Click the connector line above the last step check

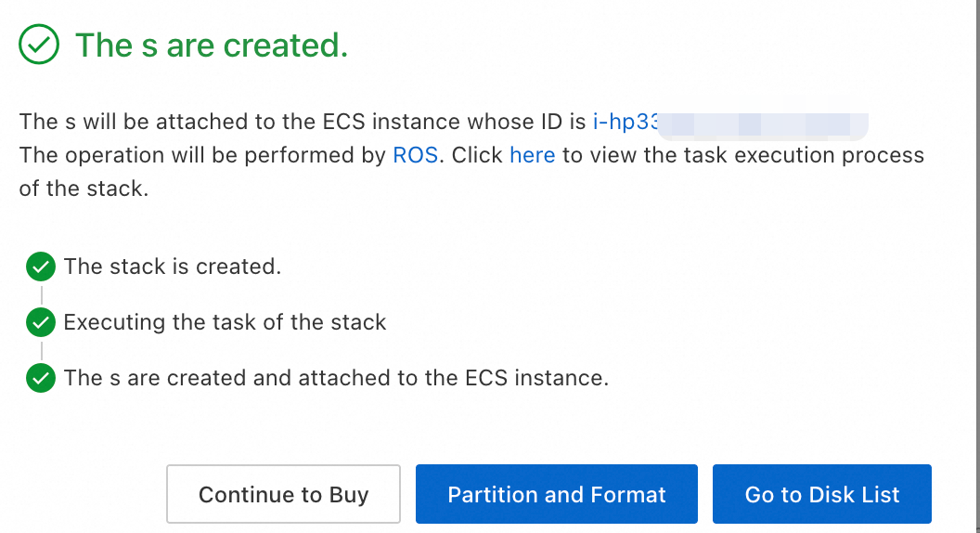coord(41,351)
